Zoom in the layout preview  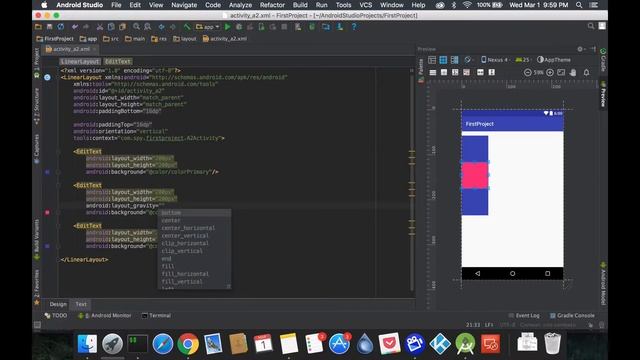pyautogui.click(x=550, y=73)
